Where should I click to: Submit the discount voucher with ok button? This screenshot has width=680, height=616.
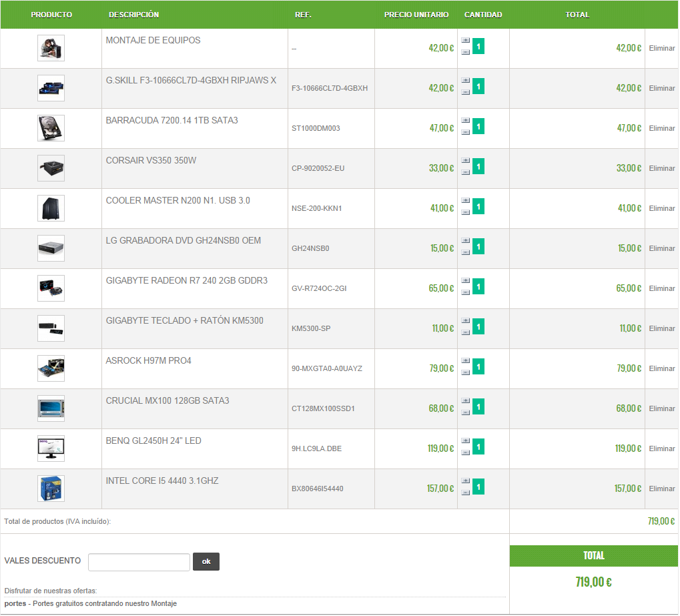[x=206, y=562]
